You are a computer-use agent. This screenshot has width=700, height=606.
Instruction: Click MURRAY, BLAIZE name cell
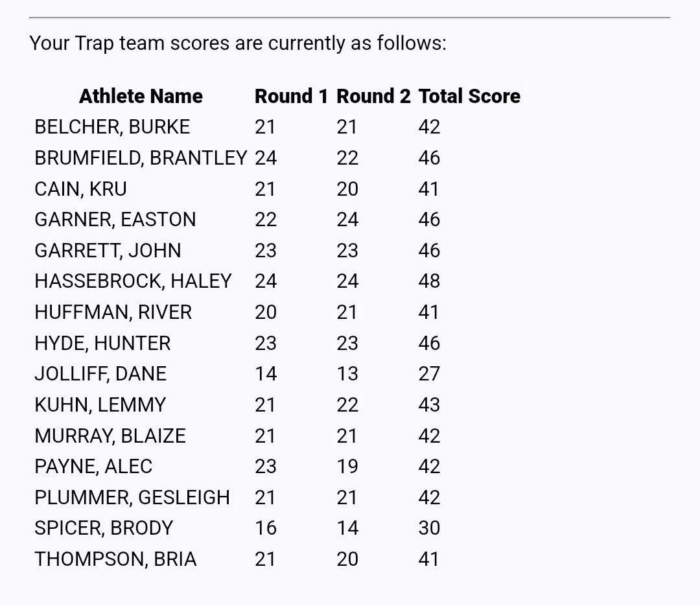110,436
